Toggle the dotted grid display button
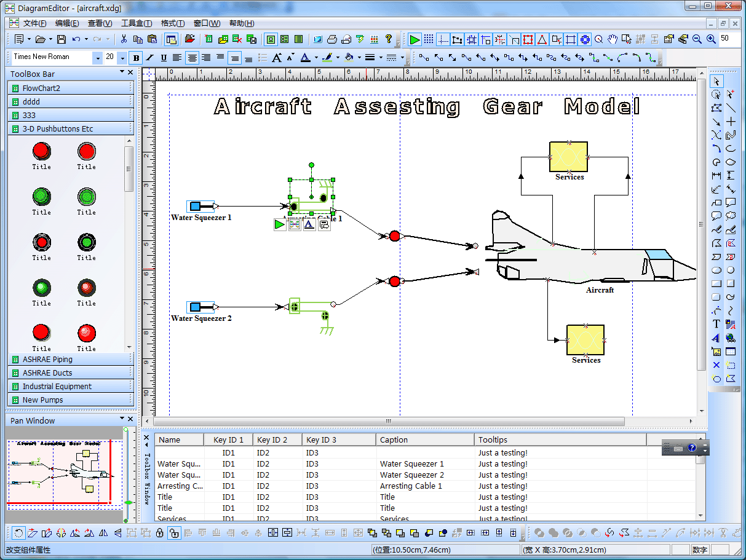Screen dimensions: 746x560 point(429,39)
